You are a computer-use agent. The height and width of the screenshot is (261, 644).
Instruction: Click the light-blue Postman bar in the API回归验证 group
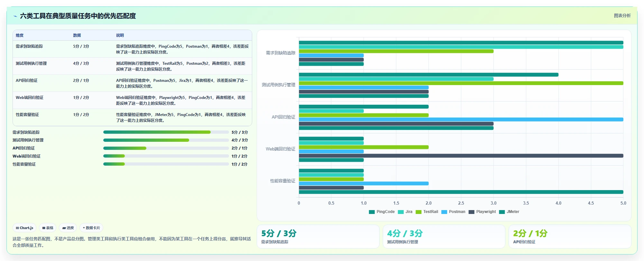point(461,120)
